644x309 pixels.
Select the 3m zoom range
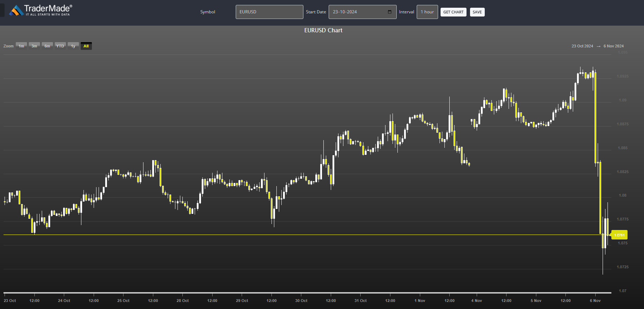[34, 46]
